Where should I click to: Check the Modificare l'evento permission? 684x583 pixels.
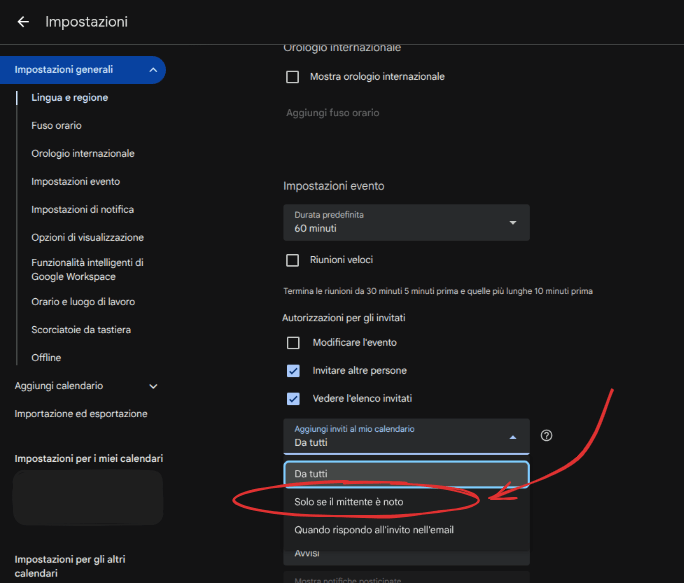pyautogui.click(x=293, y=343)
